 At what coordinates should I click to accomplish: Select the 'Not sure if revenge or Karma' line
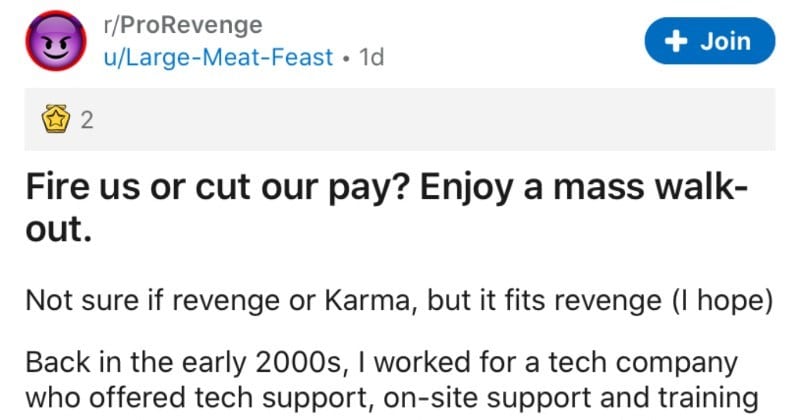click(399, 301)
